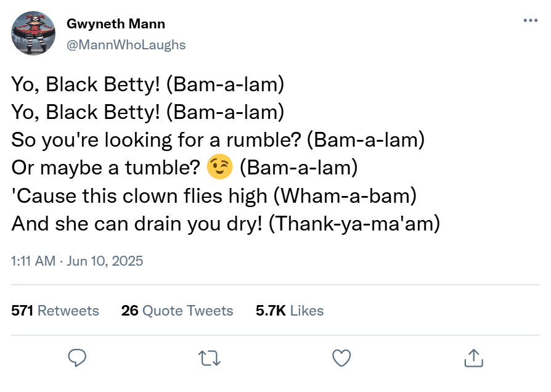Viewport: 551px width, 392px height.
Task: See who gave the 5.7K Likes
Action: point(290,311)
